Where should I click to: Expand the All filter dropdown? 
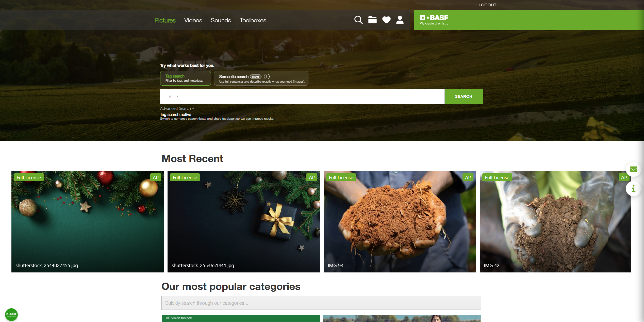(x=174, y=97)
